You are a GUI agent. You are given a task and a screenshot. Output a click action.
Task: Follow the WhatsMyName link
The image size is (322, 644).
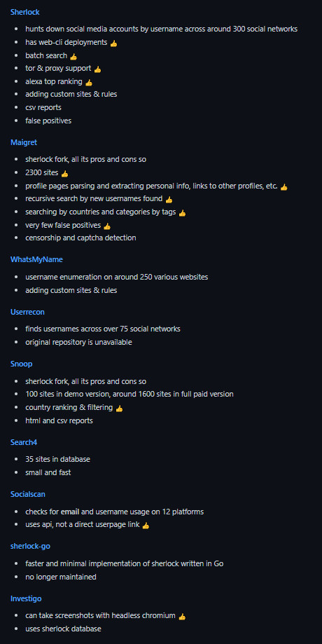[36, 259]
